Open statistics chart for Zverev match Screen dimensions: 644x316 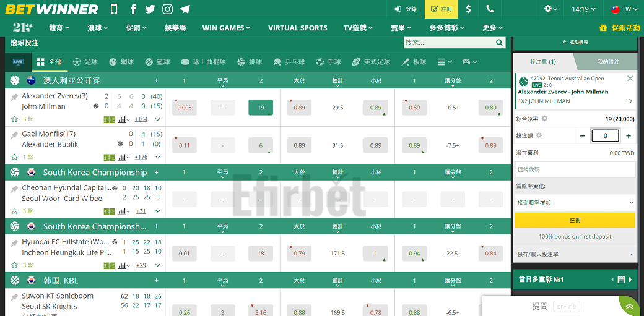click(x=123, y=119)
